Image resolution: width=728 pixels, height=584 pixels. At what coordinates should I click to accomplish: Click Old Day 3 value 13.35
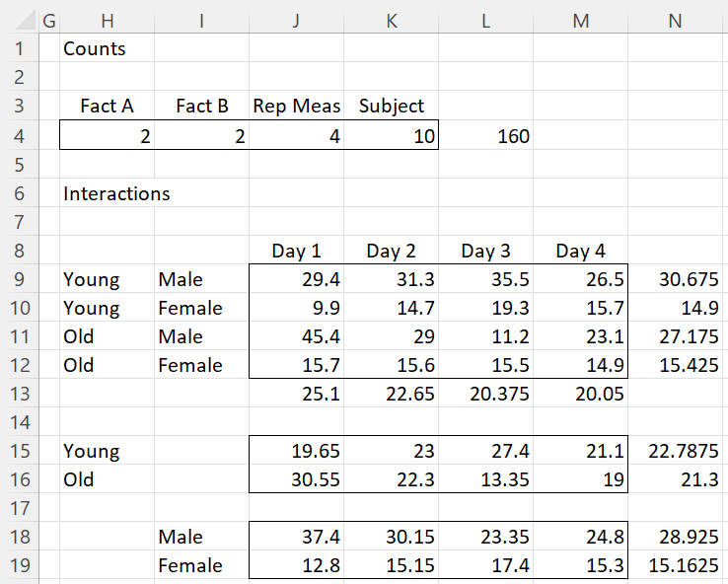click(x=485, y=479)
